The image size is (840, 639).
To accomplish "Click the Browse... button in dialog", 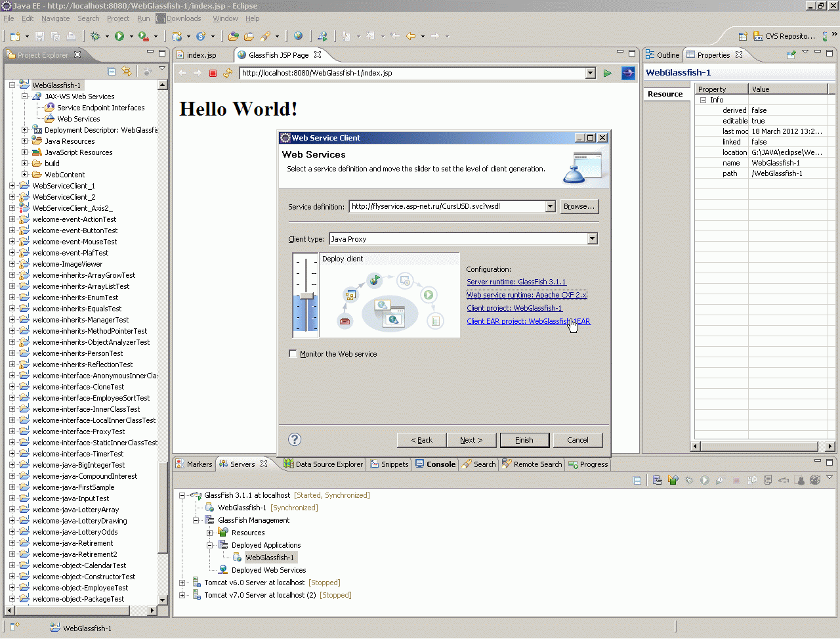I will pyautogui.click(x=579, y=207).
